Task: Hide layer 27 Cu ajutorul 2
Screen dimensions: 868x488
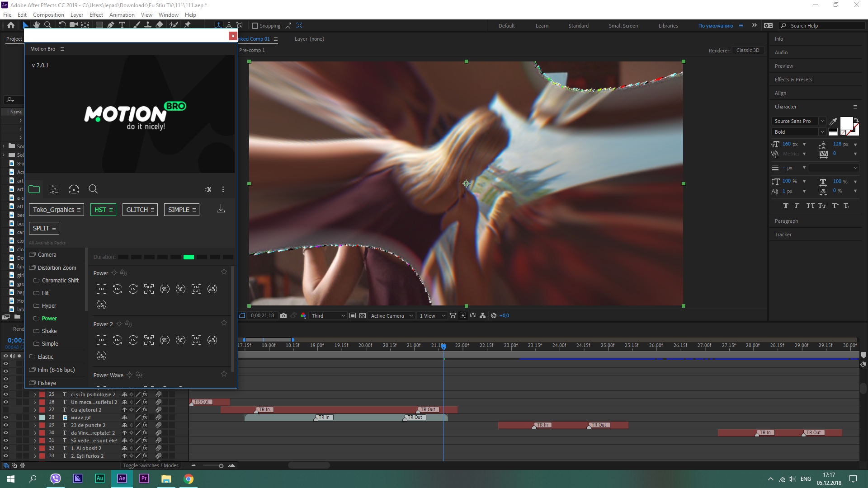Action: point(6,410)
